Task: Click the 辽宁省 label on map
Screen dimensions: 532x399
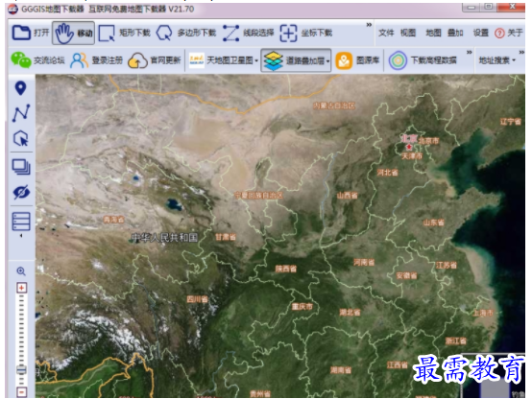Action: click(510, 122)
